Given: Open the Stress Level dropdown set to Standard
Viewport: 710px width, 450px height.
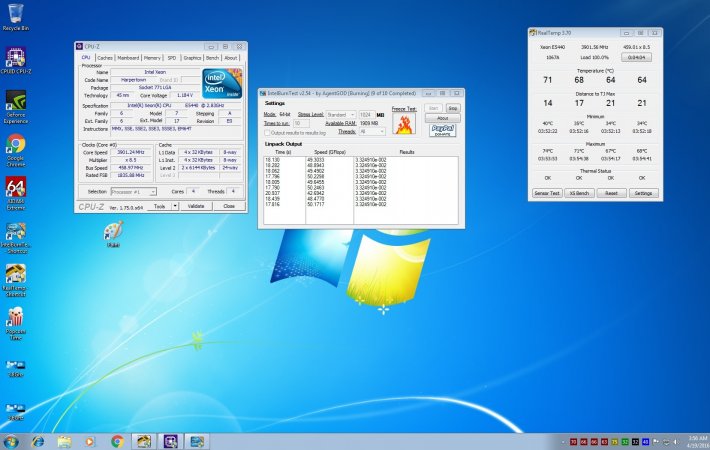Looking at the screenshot, I should click(341, 115).
